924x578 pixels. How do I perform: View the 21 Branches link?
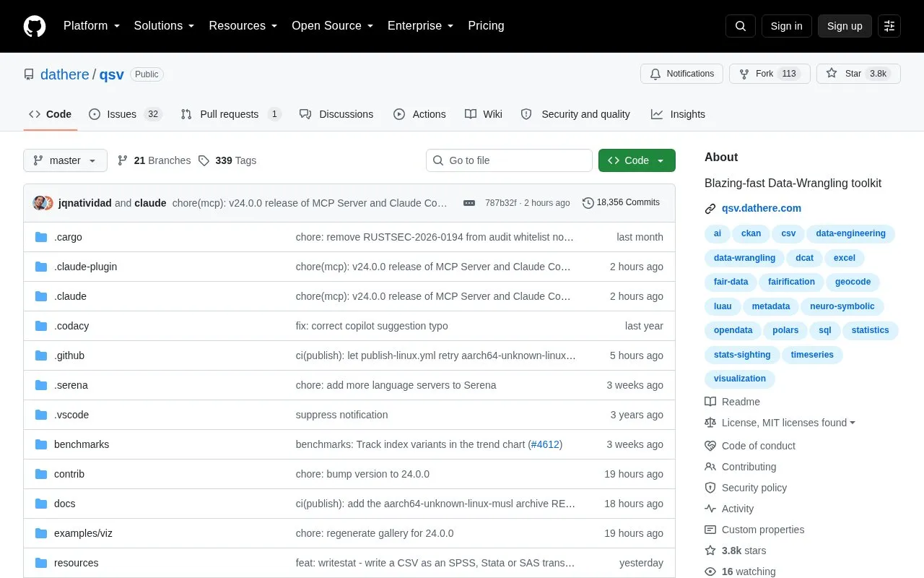click(x=154, y=160)
